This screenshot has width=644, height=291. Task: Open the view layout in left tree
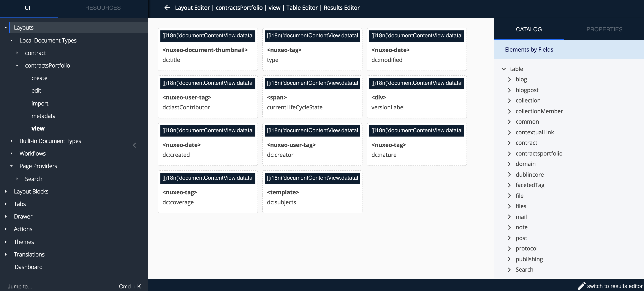pyautogui.click(x=37, y=128)
